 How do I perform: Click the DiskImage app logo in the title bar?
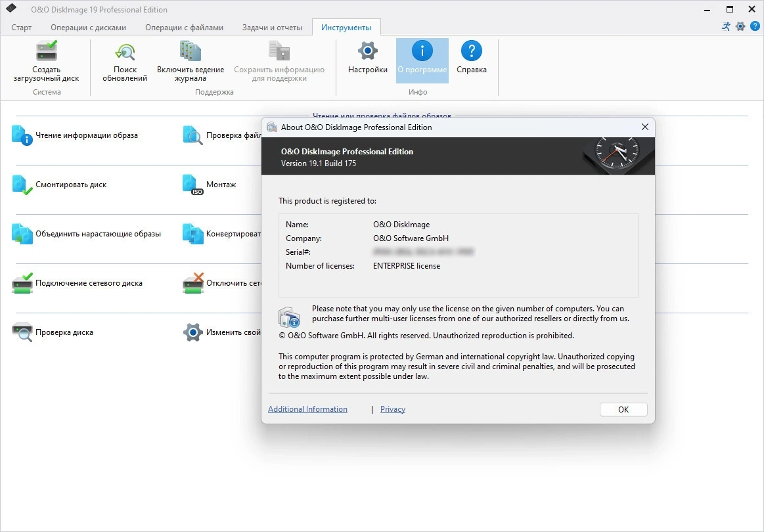(11, 9)
